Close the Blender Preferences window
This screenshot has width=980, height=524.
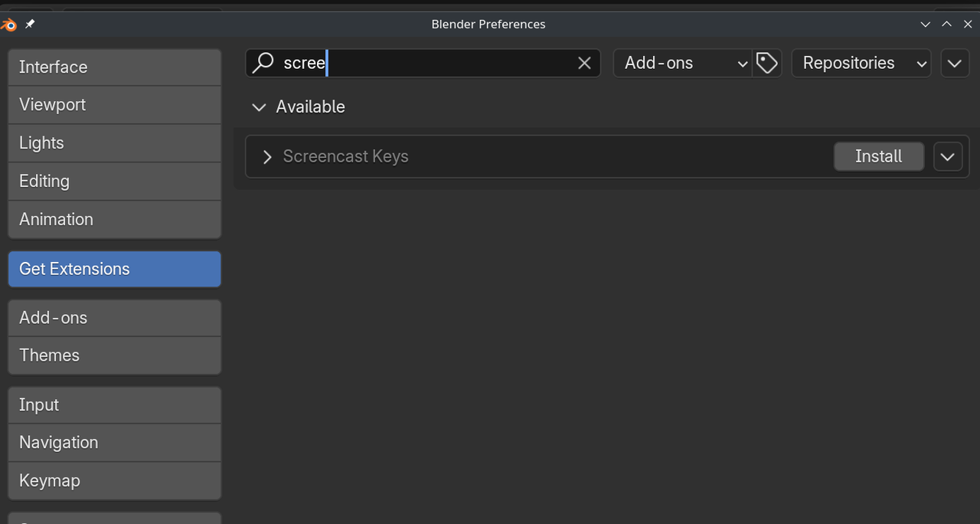click(968, 25)
